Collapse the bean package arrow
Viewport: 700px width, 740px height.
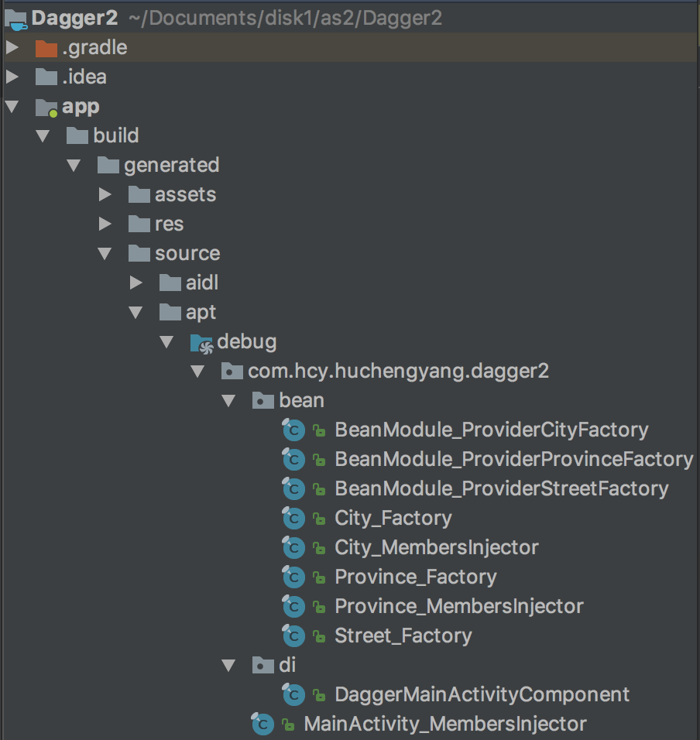(x=229, y=401)
